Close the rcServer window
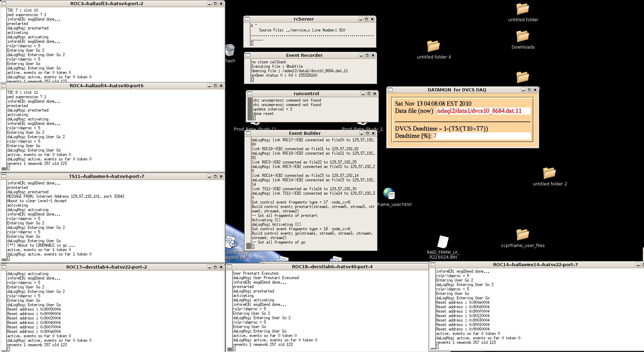The height and width of the screenshot is (352, 644). [x=372, y=19]
